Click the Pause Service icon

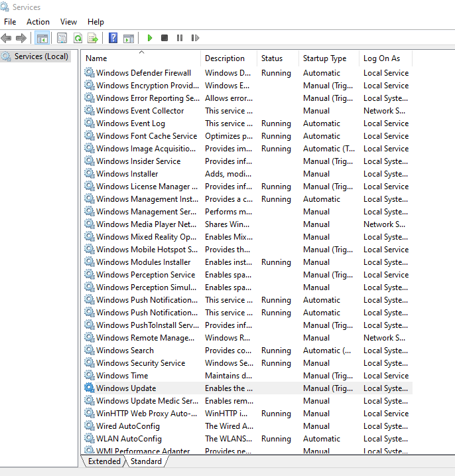pos(180,38)
